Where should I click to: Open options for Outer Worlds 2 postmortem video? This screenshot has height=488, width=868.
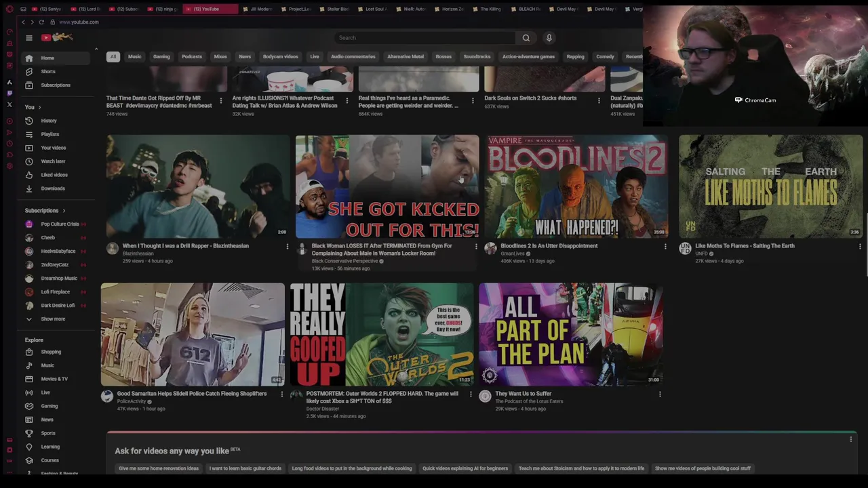[471, 394]
